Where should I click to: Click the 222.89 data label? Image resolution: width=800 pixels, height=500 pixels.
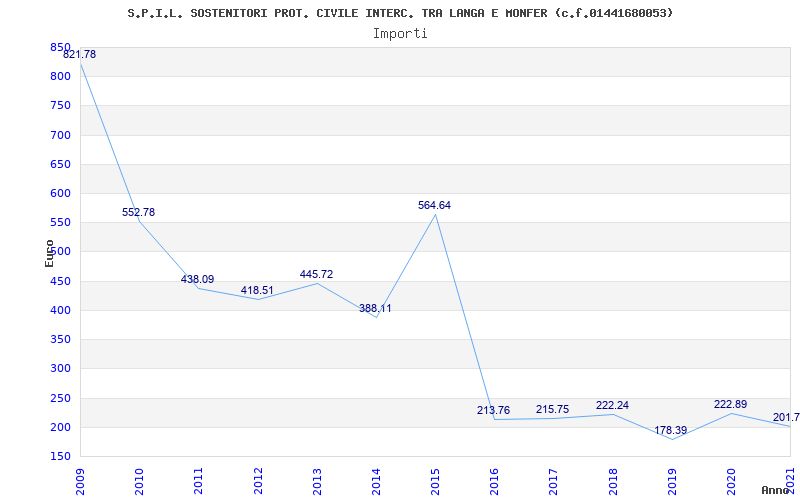(731, 405)
